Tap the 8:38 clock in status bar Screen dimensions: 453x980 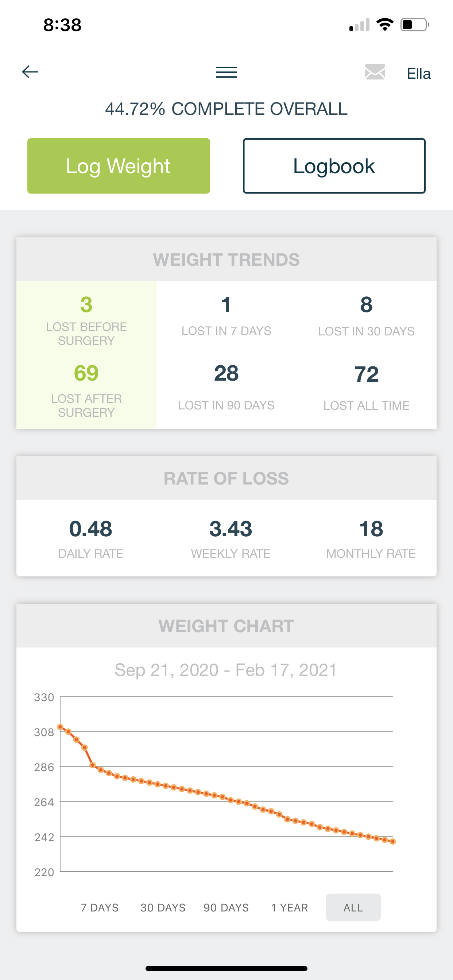[62, 25]
